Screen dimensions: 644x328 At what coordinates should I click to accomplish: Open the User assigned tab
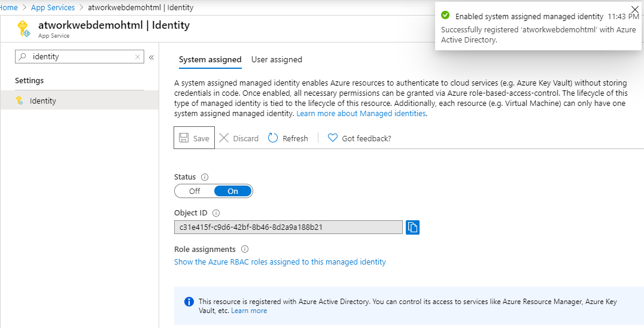(277, 59)
